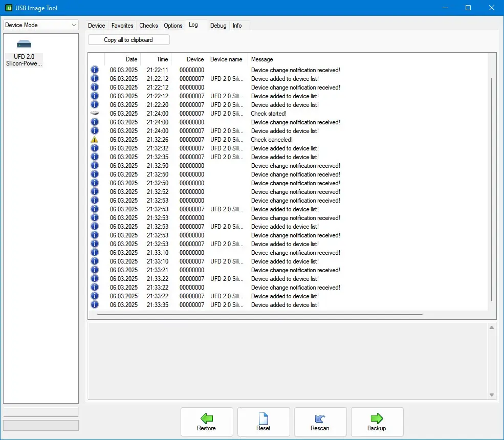The width and height of the screenshot is (504, 440).
Task: Click the drive icon on Check started row
Action: (95, 113)
